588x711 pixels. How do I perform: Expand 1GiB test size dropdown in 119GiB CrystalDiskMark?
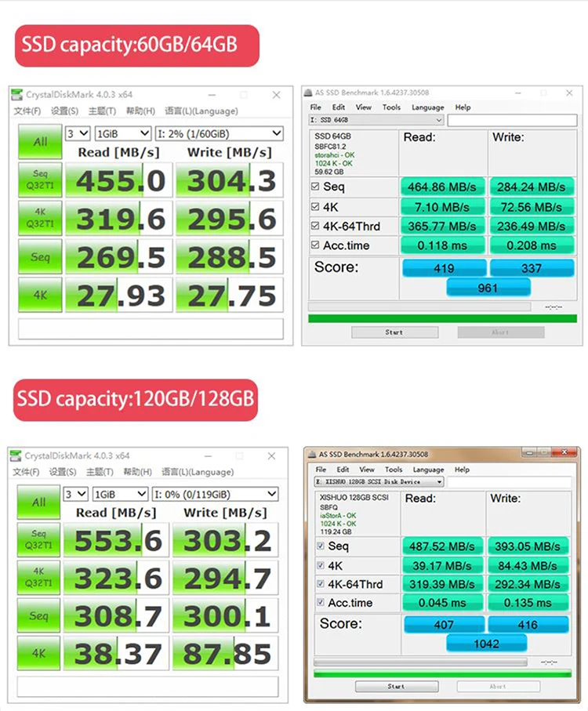120,494
